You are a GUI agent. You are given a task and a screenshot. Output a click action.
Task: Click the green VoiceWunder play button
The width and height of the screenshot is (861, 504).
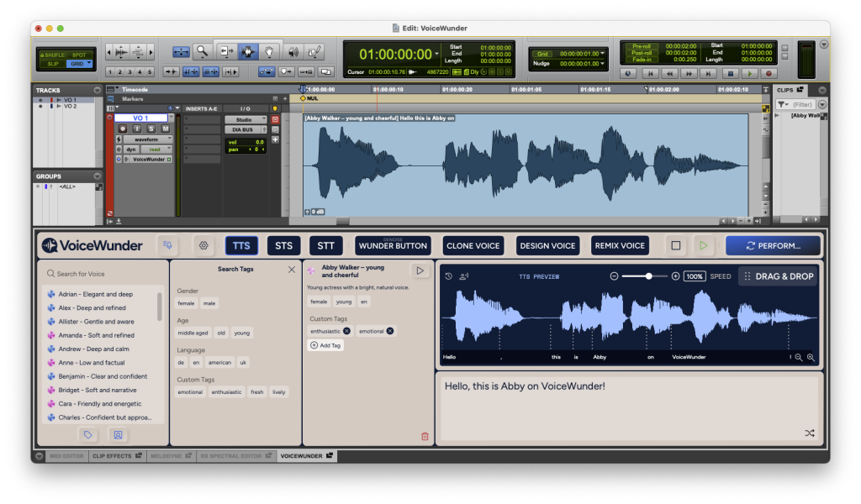pyautogui.click(x=704, y=245)
